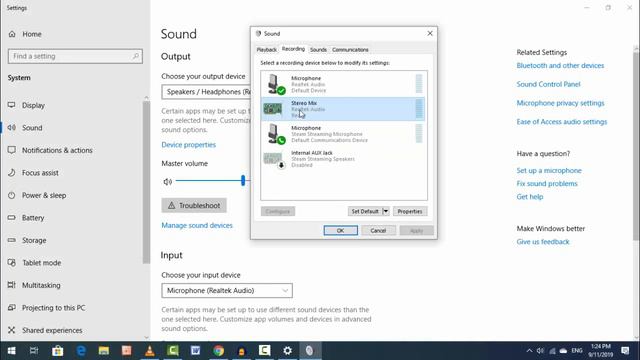640x360 pixels.
Task: Click the search magnifier in Find a setting
Action: click(x=136, y=56)
